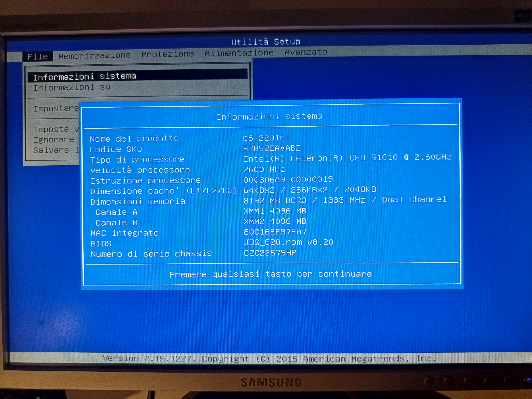Click cache value 64KBx2 / 256KBx2 / 2048KB
The height and width of the screenshot is (399, 532).
point(310,190)
